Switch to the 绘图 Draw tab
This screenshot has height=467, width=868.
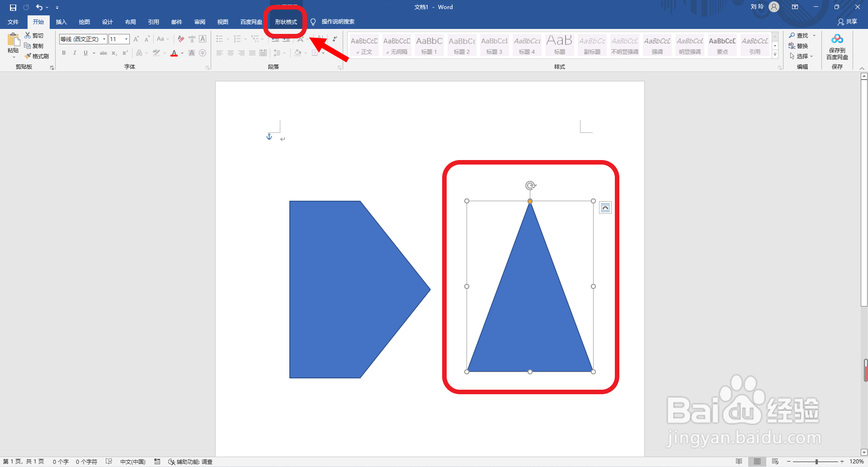[x=84, y=22]
